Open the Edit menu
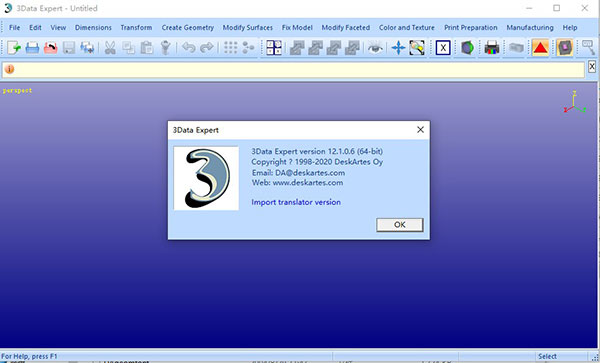600x363 pixels. [35, 28]
